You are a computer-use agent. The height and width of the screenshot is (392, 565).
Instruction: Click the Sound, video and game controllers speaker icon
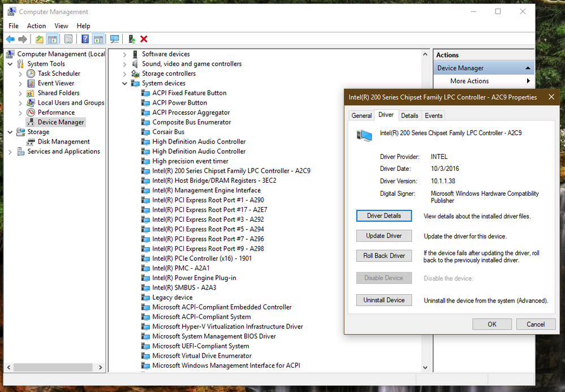[x=135, y=64]
